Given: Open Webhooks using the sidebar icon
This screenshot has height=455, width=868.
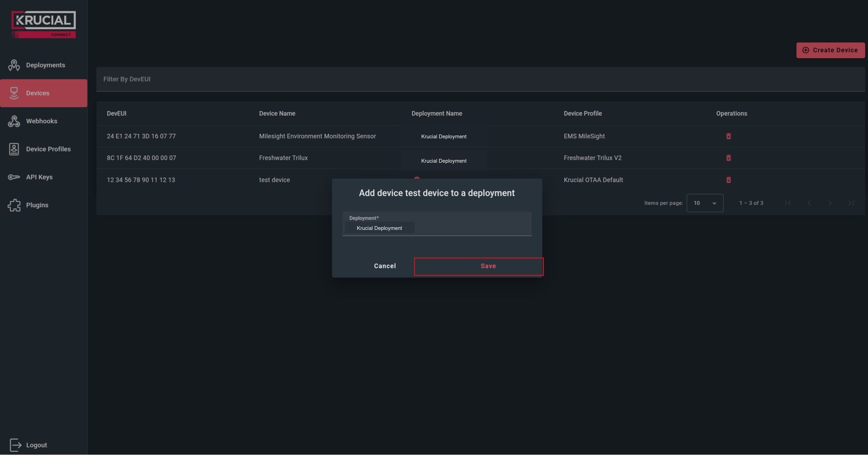Looking at the screenshot, I should (x=14, y=121).
